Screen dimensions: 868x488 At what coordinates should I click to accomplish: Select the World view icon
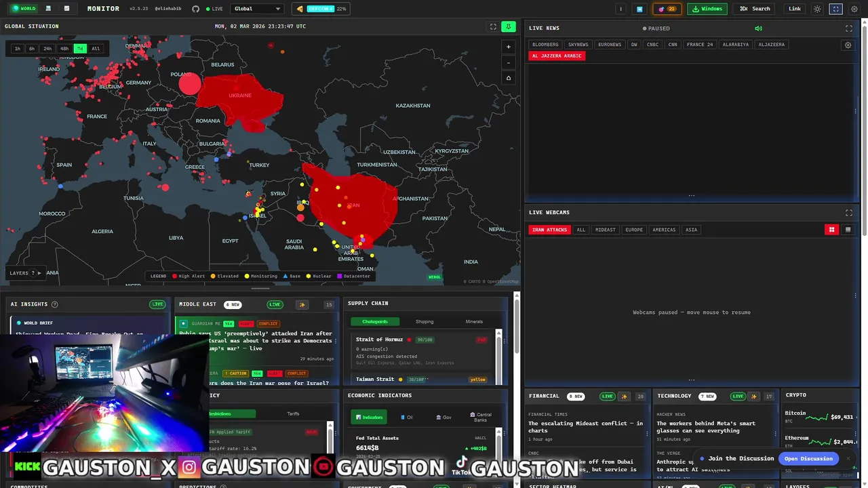24,9
